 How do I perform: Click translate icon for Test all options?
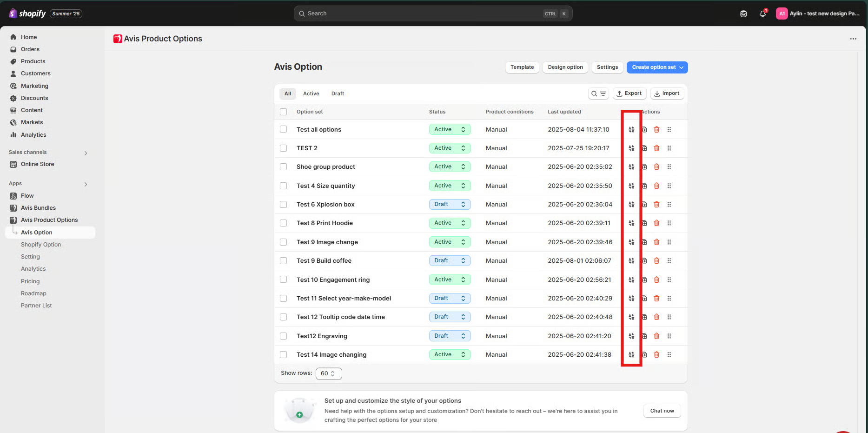(631, 130)
